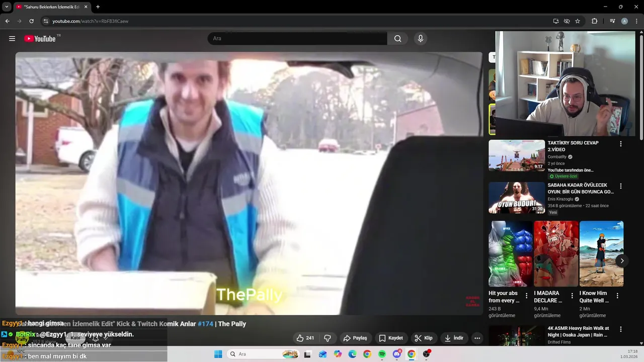Open the #174 hashtag link in title

click(205, 324)
